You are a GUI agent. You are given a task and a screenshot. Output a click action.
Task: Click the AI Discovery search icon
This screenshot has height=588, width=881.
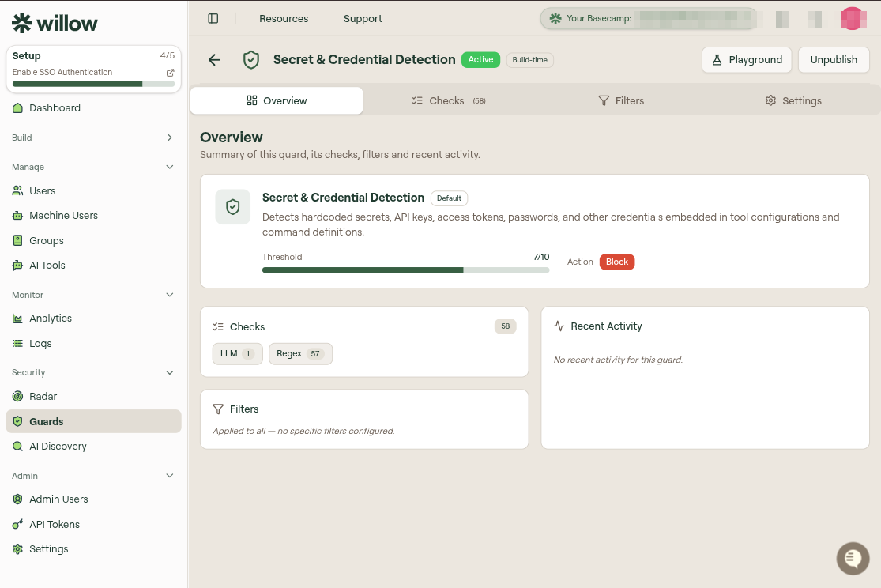click(x=17, y=447)
